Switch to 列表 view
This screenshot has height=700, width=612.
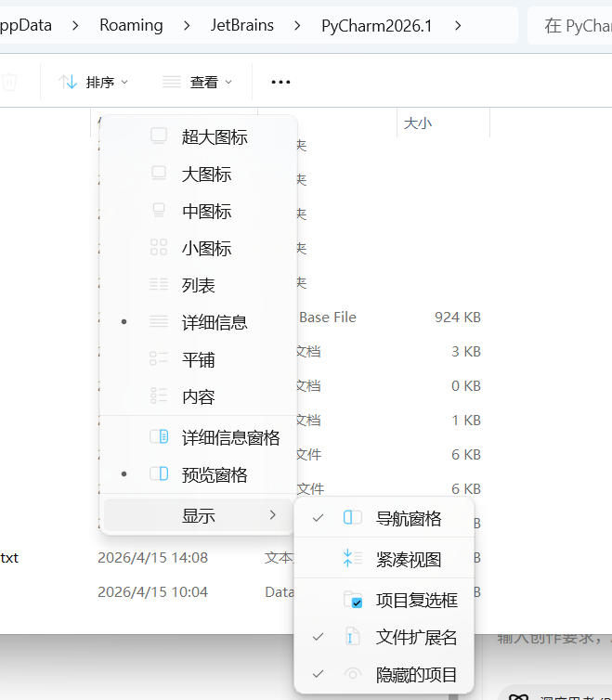tap(199, 285)
